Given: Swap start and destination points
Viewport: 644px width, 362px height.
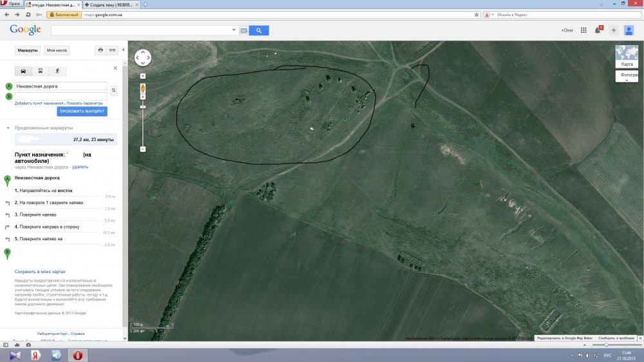Looking at the screenshot, I should [x=114, y=91].
